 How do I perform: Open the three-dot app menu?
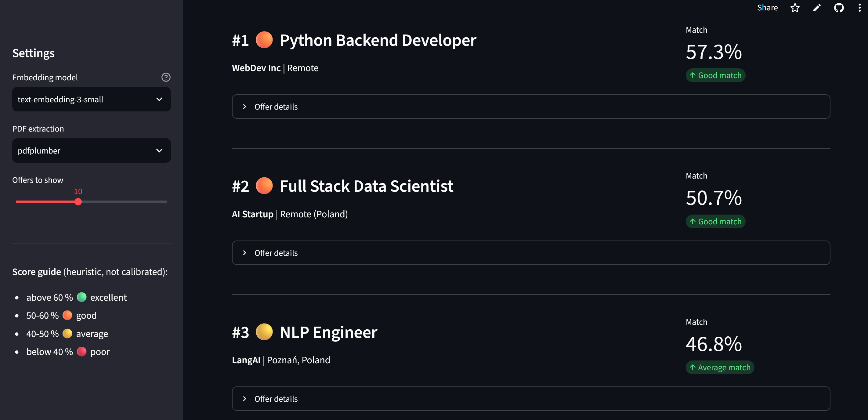coord(859,8)
